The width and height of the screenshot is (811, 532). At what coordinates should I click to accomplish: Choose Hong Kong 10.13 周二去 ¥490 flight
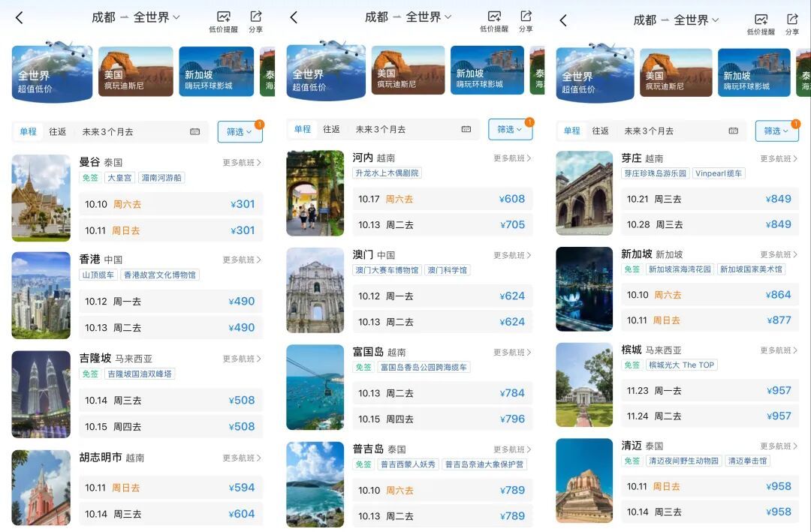click(170, 328)
